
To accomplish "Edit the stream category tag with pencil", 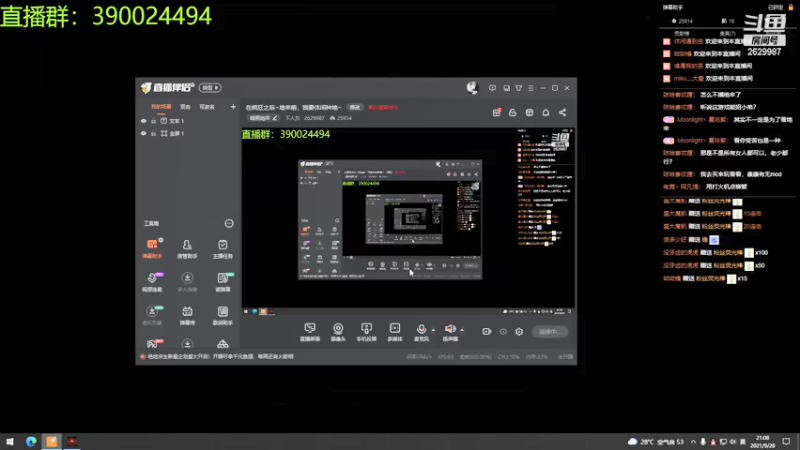I will tap(263, 118).
